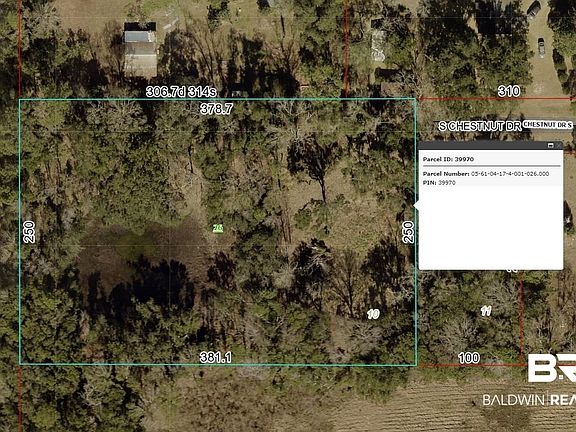Image resolution: width=576 pixels, height=432 pixels.
Task: Select lot number 10 label
Action: tap(373, 314)
